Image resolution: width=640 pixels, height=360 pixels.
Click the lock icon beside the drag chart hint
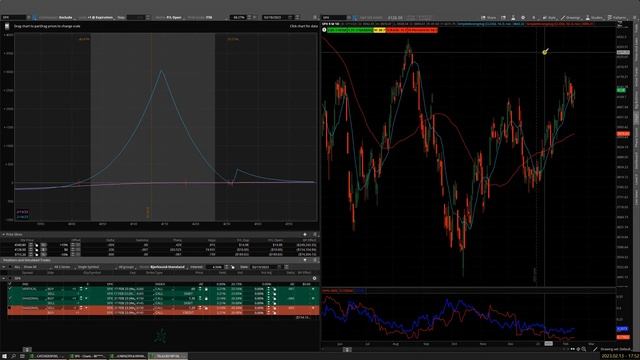(7, 26)
